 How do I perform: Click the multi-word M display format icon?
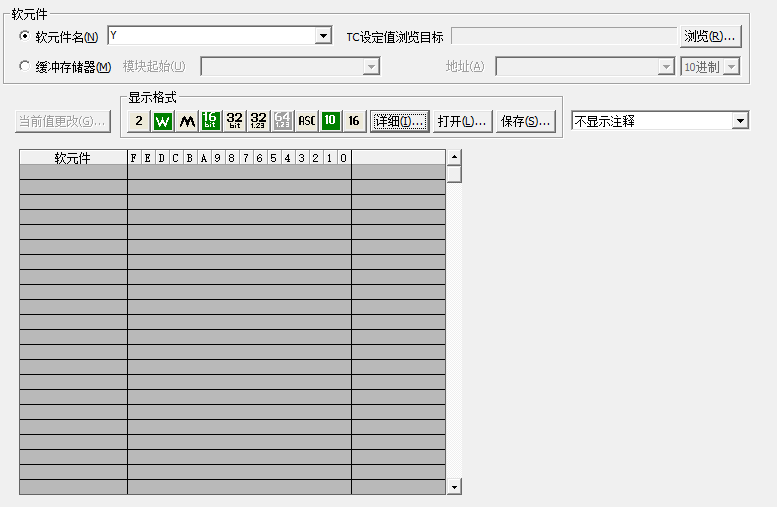click(186, 121)
